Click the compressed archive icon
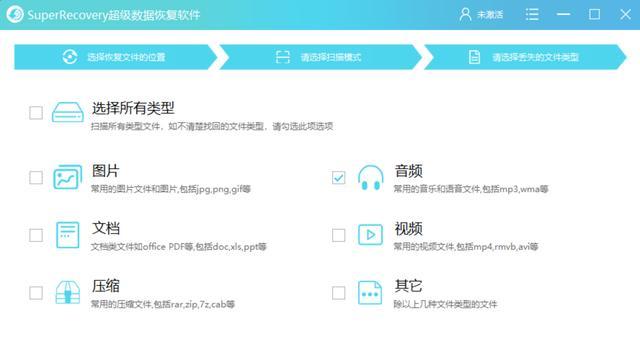This screenshot has height=360, width=640. [x=67, y=292]
